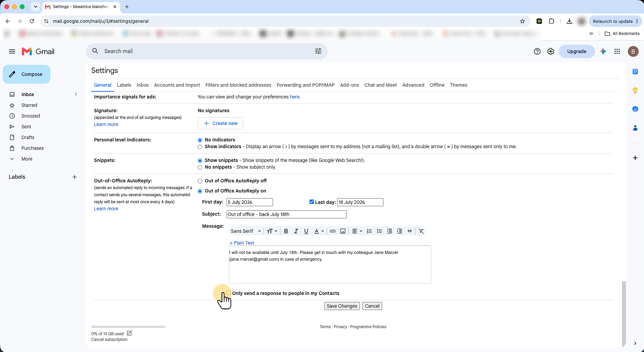Click the Last day date field
This screenshot has height=352, width=644.
[360, 202]
